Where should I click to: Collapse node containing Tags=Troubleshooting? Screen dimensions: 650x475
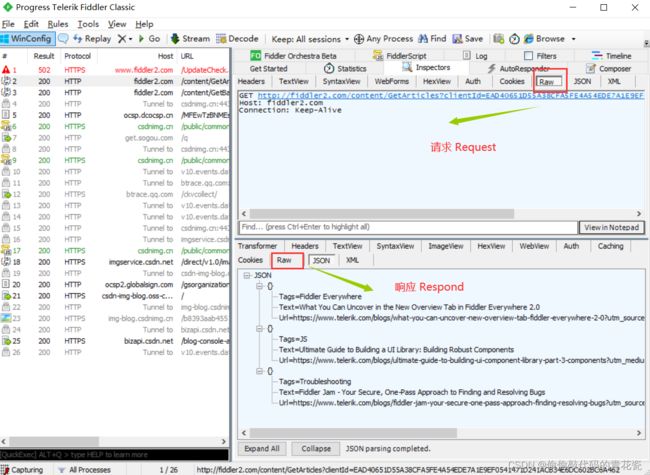260,371
